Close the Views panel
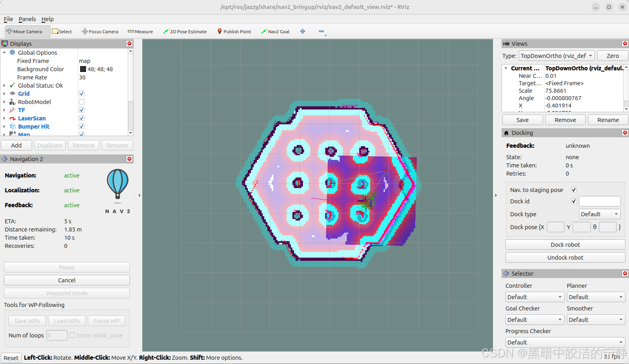 tap(625, 43)
